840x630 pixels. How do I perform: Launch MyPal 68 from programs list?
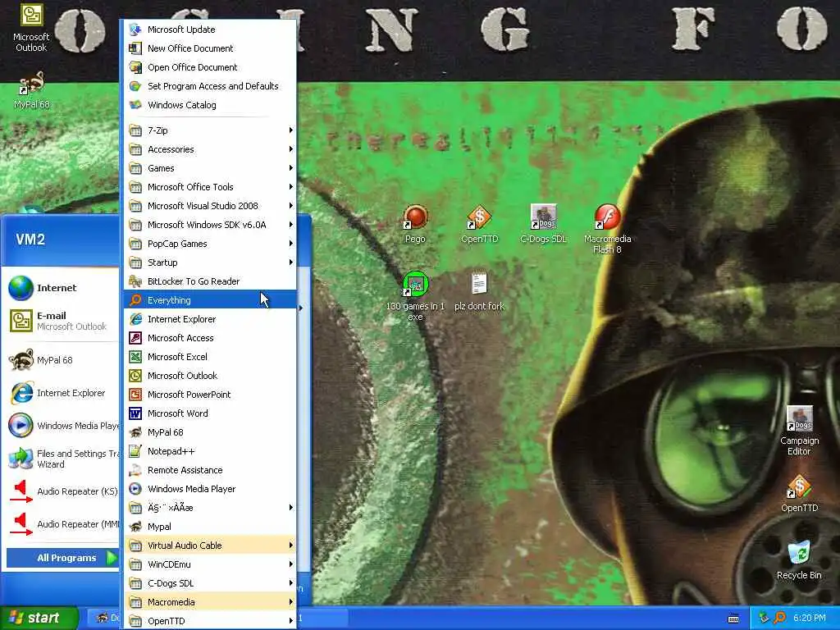[210, 432]
